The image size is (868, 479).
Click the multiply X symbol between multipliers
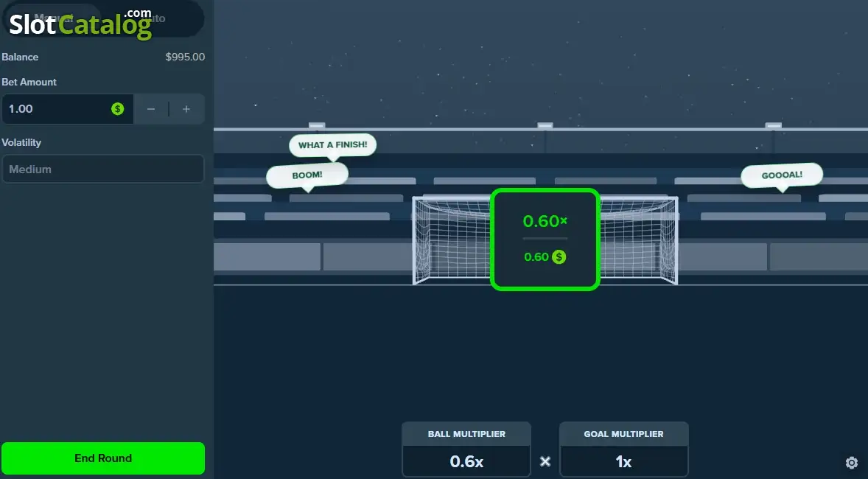(545, 461)
